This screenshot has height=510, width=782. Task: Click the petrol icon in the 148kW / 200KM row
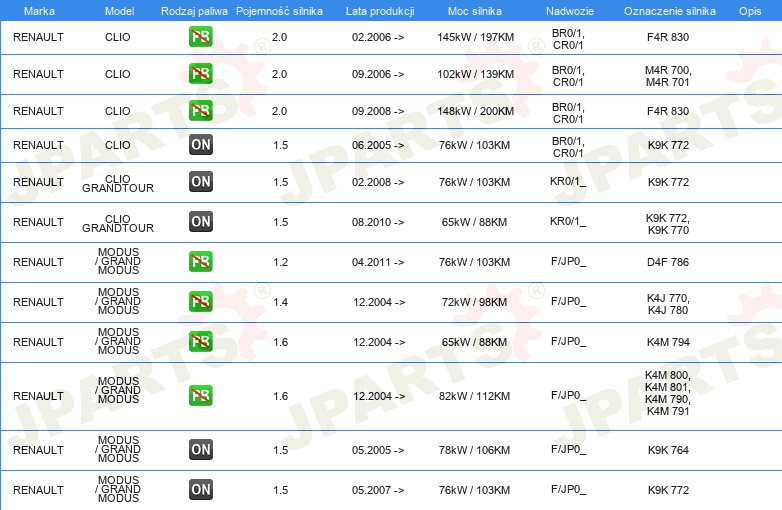200,111
